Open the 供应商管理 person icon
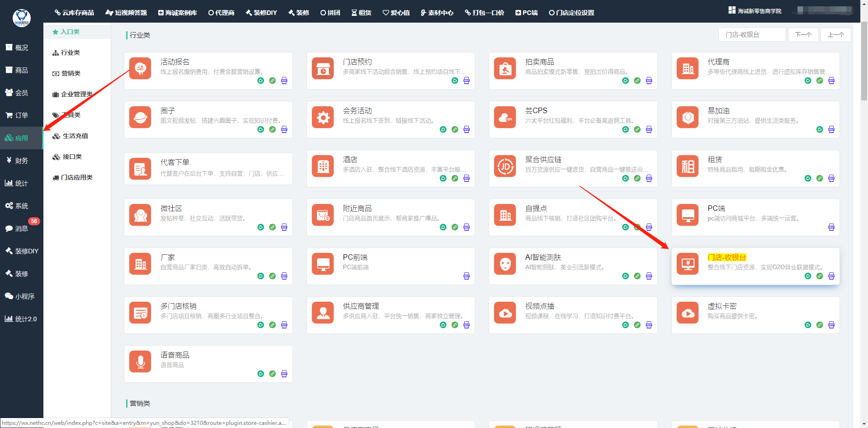Image resolution: width=868 pixels, height=428 pixels. [x=323, y=313]
